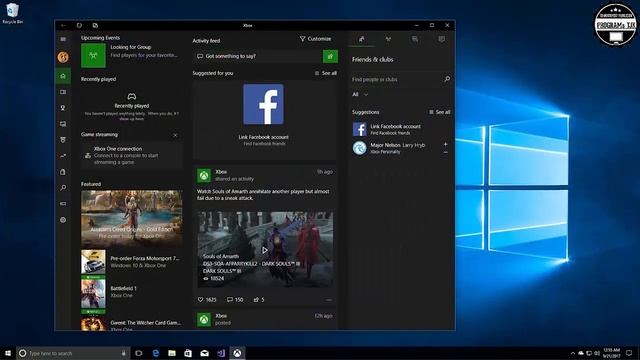Switch to the Messages tab icon

(x=415, y=39)
